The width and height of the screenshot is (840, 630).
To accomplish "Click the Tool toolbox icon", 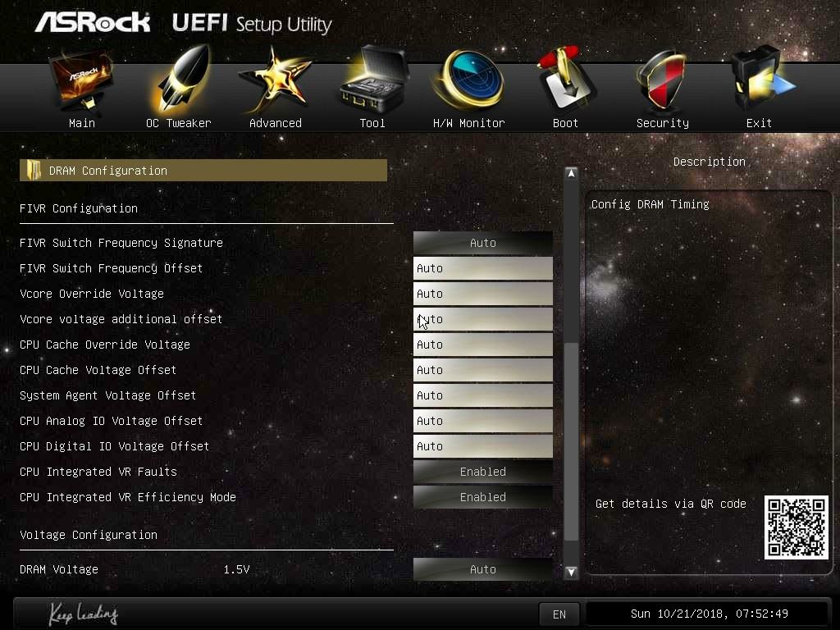I will click(x=372, y=80).
